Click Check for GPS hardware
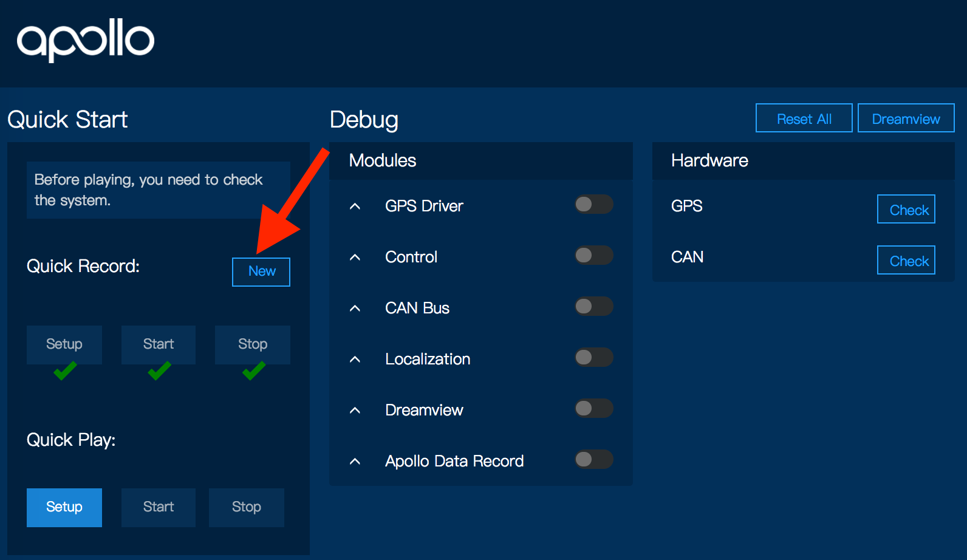967x560 pixels. tap(906, 209)
